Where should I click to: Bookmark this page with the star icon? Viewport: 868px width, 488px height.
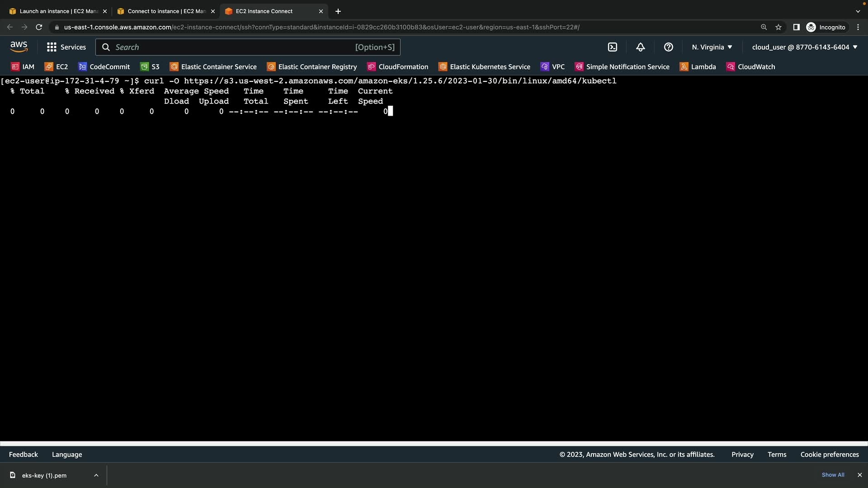778,27
